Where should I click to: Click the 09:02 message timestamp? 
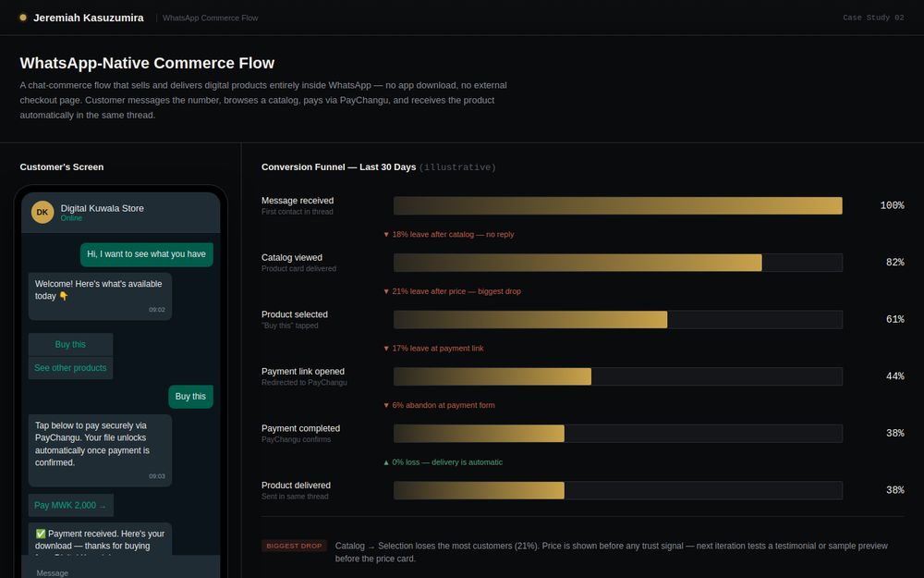pos(157,310)
